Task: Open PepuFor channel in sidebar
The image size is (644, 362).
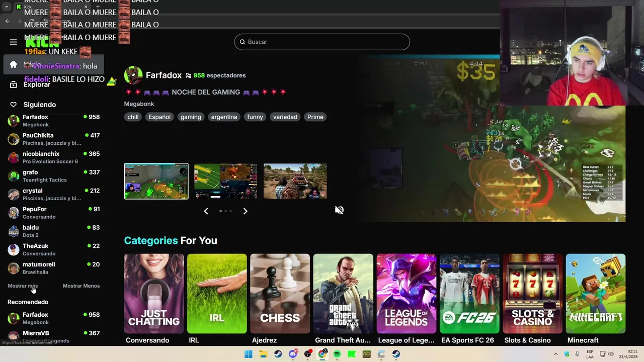Action: 54,213
